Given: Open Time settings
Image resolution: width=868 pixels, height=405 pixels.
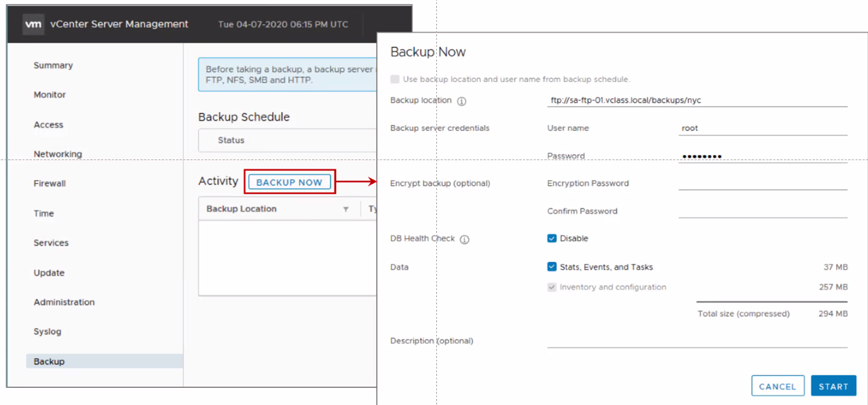Looking at the screenshot, I should 44,213.
